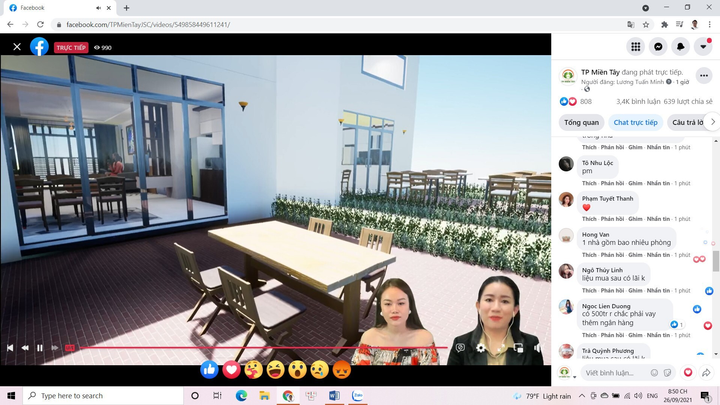This screenshot has height=405, width=720.
Task: Translate this page icon in address bar
Action: click(631, 24)
